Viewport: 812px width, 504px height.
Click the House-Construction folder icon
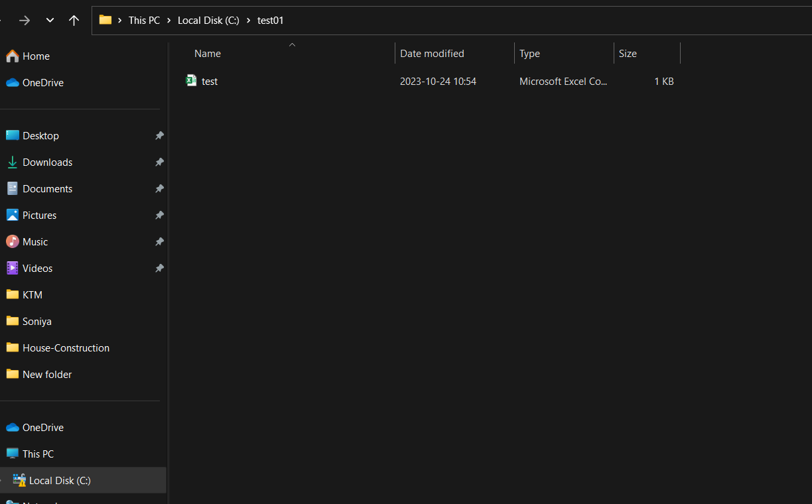point(12,347)
